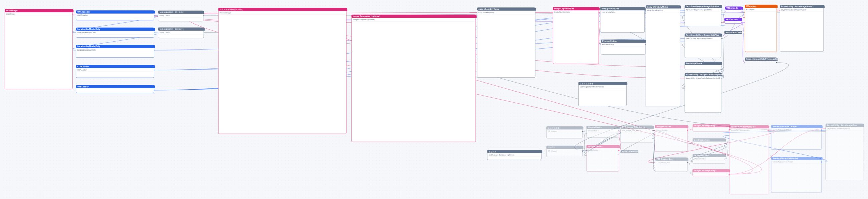The image size is (868, 199).
Task: Click the ImageCaptionNode title bar
Action: click(576, 9)
